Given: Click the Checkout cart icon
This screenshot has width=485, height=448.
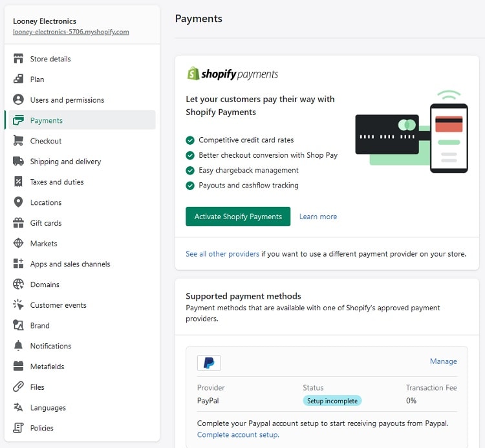Looking at the screenshot, I should click(x=18, y=140).
